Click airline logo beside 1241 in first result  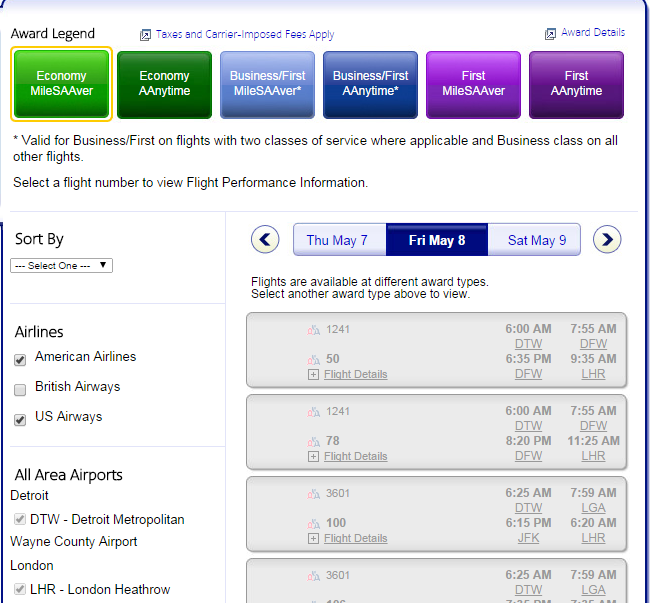(x=313, y=331)
